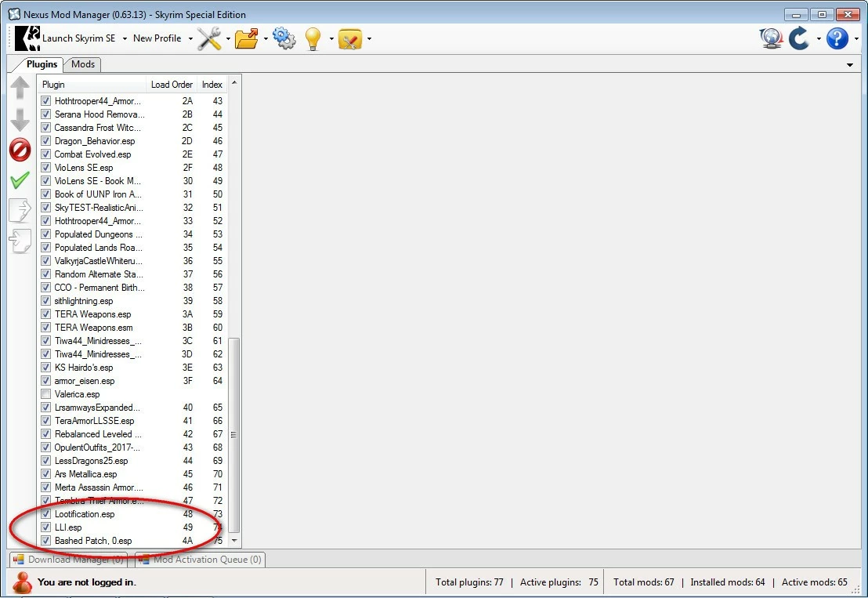Click the globe login status icon

pyautogui.click(x=771, y=38)
